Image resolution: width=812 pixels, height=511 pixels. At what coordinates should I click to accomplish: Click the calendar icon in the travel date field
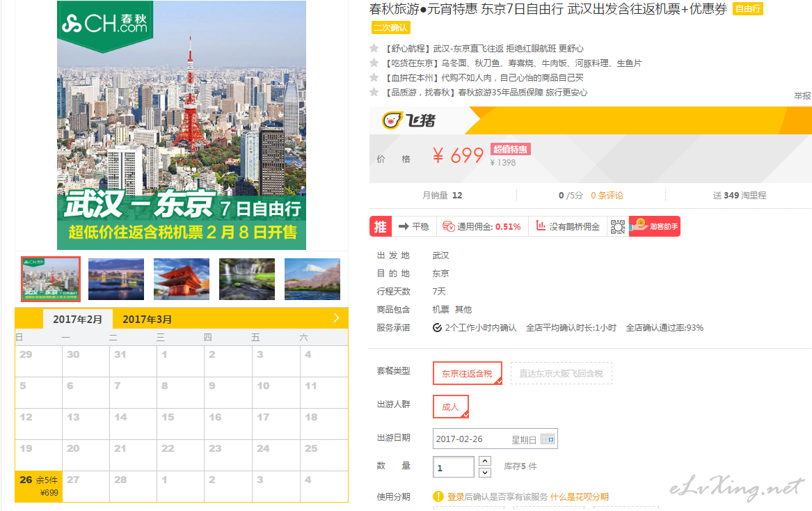[548, 439]
